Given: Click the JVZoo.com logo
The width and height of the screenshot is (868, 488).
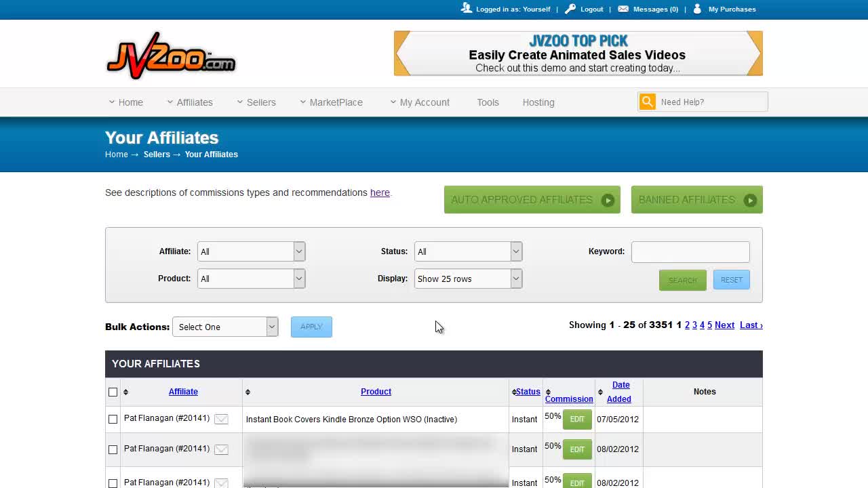Looking at the screenshot, I should [171, 56].
